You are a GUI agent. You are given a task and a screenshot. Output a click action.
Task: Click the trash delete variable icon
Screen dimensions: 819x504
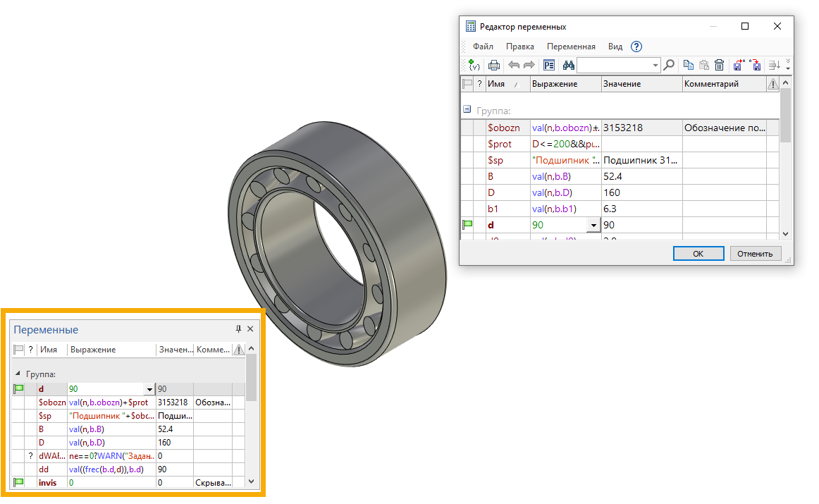pyautogui.click(x=719, y=65)
